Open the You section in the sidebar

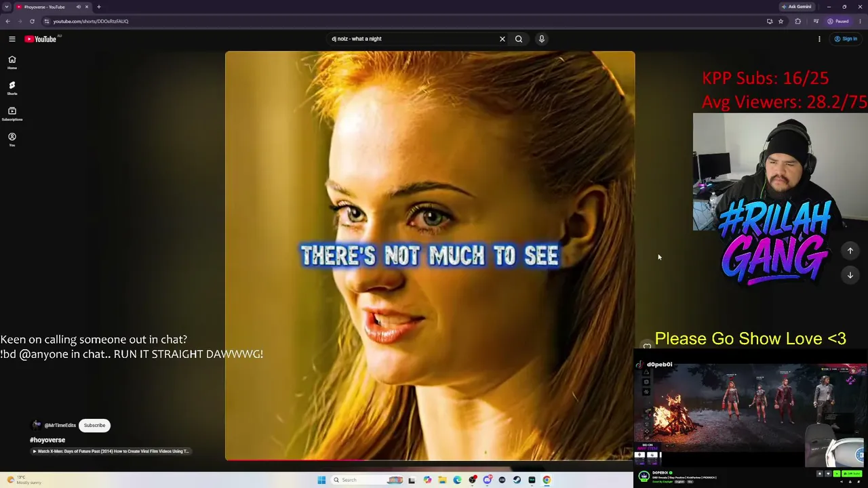click(12, 140)
